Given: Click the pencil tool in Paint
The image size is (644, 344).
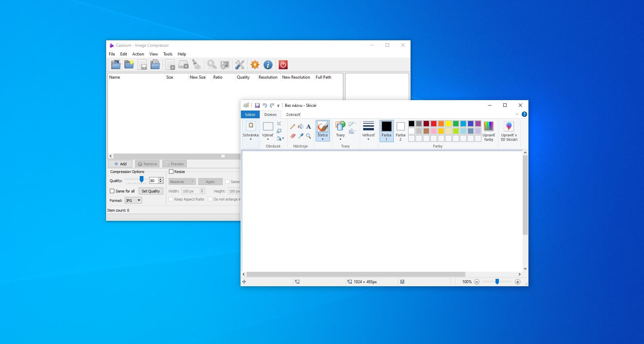Looking at the screenshot, I should point(293,127).
